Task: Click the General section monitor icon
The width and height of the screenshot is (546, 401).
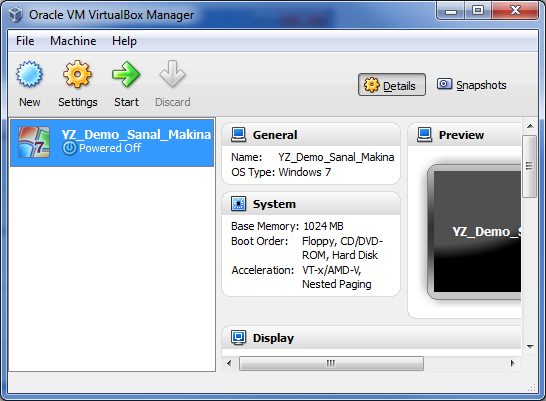Action: (239, 135)
